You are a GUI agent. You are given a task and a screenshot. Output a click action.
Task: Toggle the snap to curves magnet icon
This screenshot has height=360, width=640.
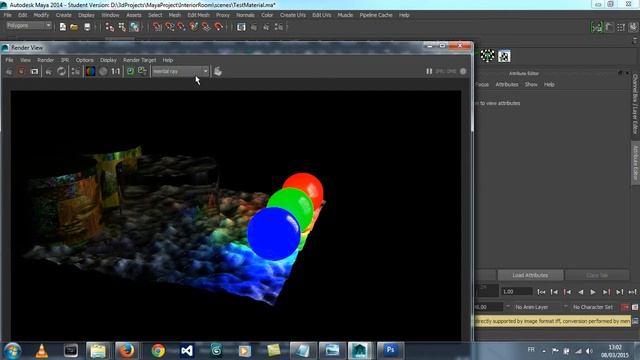[169, 27]
